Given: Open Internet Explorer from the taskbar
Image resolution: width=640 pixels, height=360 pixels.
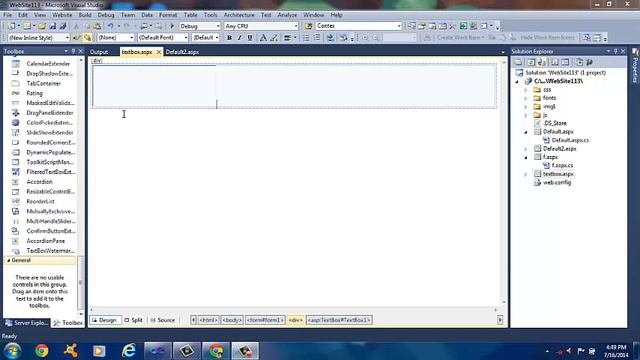Looking at the screenshot, I should pos(129,351).
